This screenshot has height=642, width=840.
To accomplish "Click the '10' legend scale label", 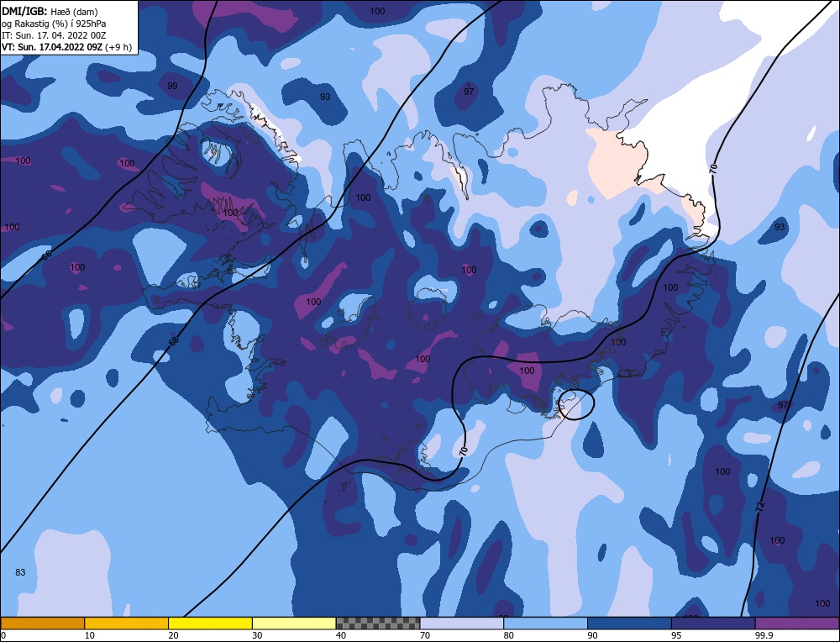I will [90, 635].
